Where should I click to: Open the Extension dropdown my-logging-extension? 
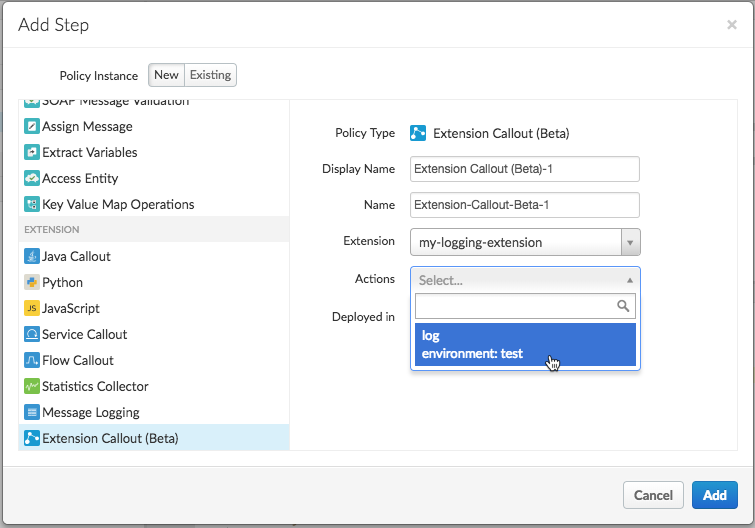coord(525,242)
